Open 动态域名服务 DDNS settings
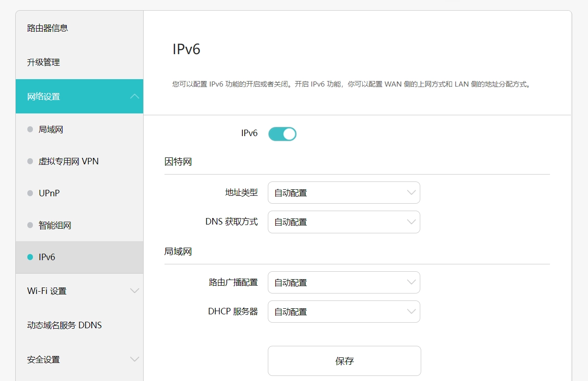The height and width of the screenshot is (381, 588). [x=63, y=325]
